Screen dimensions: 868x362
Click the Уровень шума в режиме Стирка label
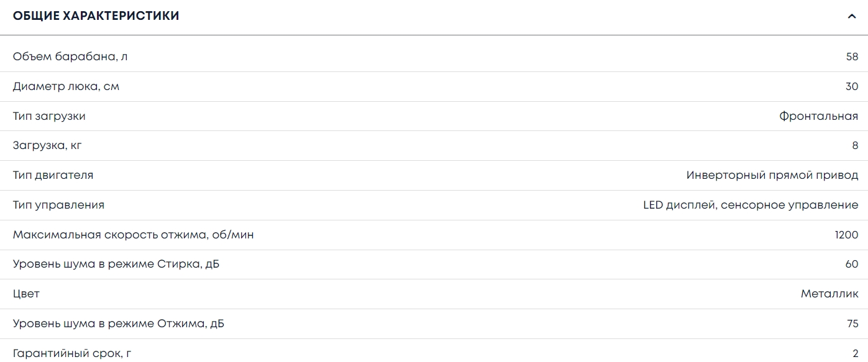pyautogui.click(x=116, y=265)
